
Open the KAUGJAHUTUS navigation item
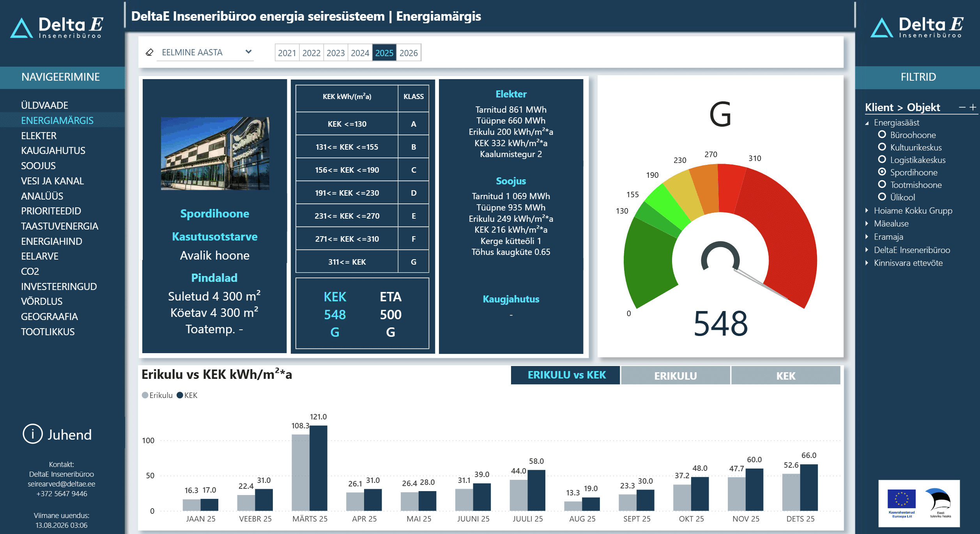tap(53, 150)
